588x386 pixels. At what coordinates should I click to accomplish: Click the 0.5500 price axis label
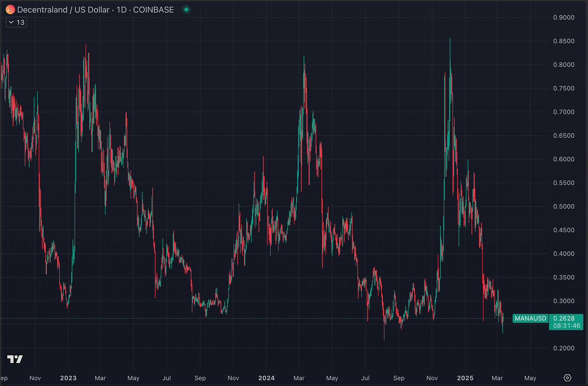tap(564, 183)
